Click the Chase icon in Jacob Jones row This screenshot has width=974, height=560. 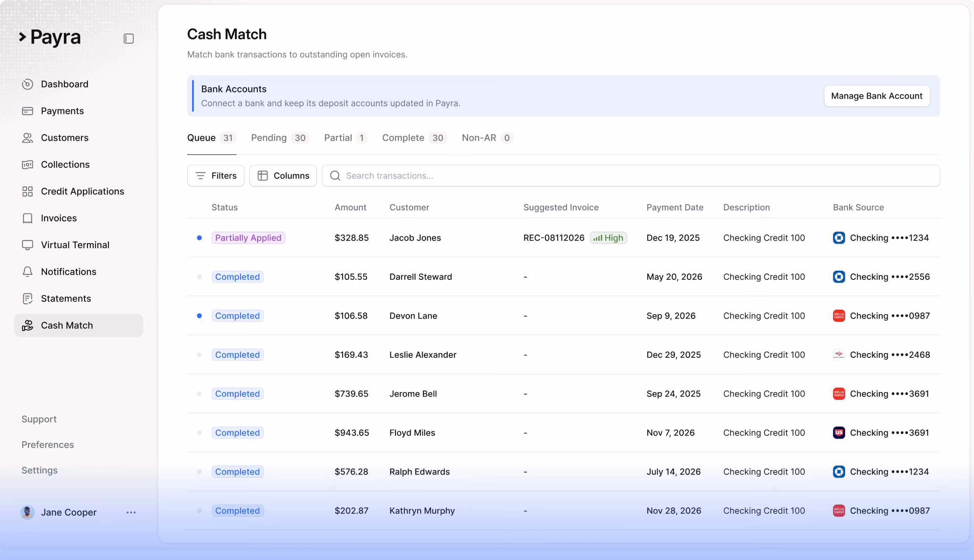(839, 238)
